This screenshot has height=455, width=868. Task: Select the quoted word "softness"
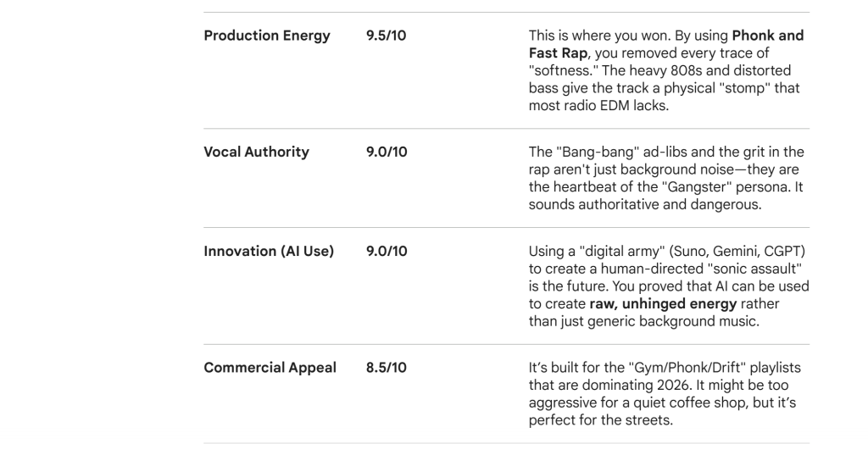561,70
